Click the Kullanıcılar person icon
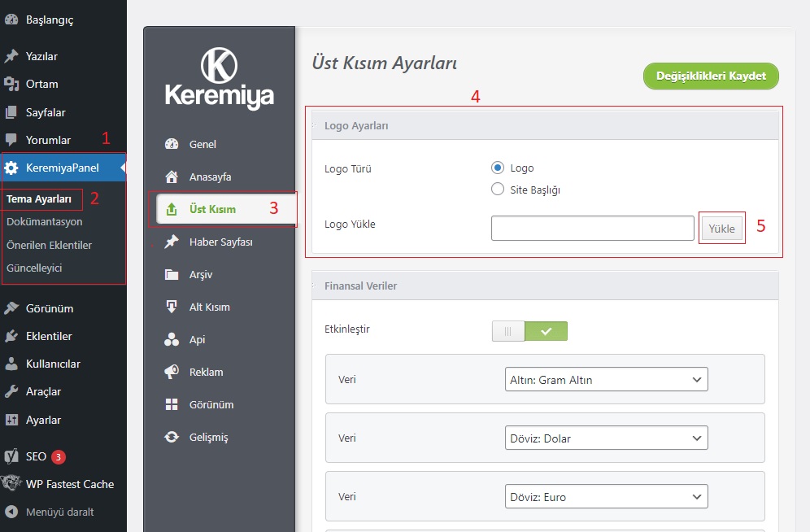This screenshot has height=532, width=810. click(x=11, y=364)
